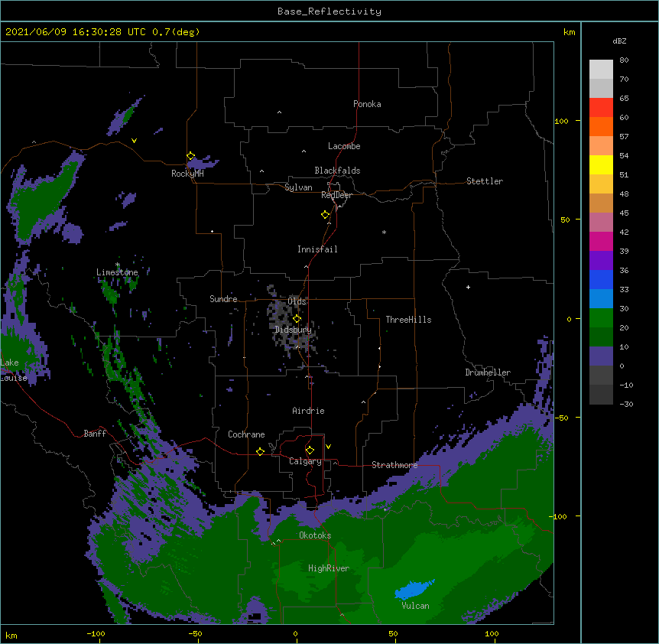Viewport: 659px width, 644px height.
Task: Click the yellow V marker northwest of RockyMH
Action: point(134,141)
